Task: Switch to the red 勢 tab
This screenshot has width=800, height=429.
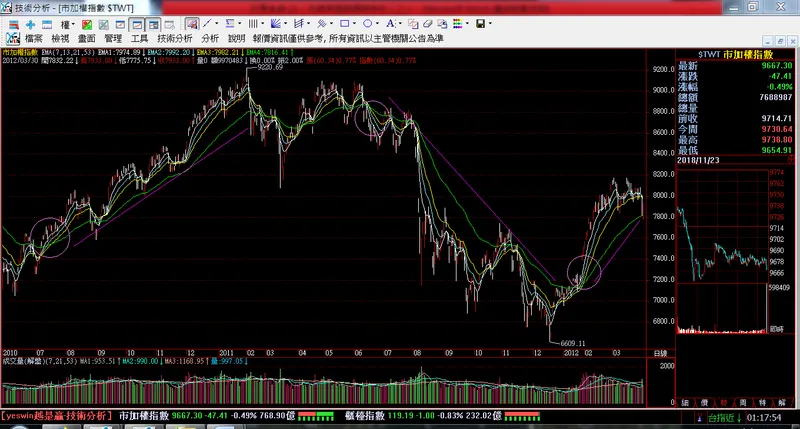Action: [723, 403]
